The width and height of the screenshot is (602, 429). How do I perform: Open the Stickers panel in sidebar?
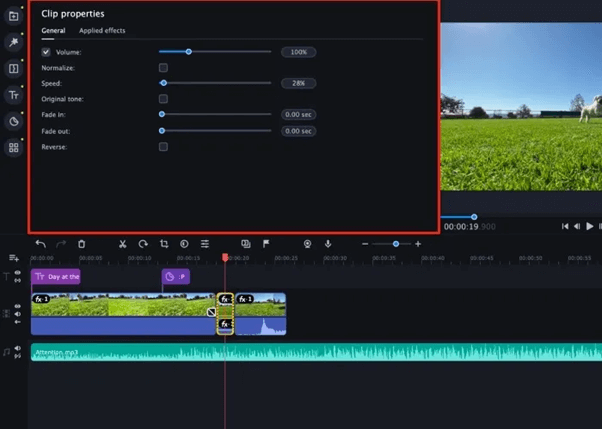point(13,121)
